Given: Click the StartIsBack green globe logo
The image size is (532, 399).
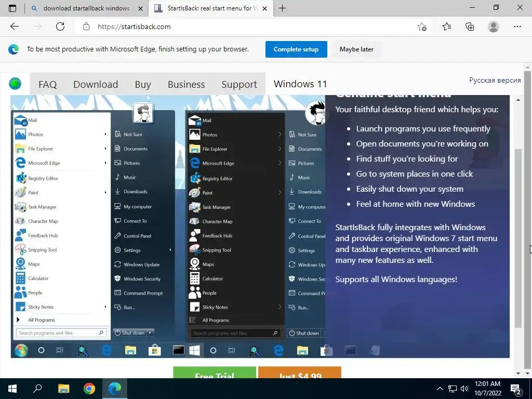Looking at the screenshot, I should click(15, 84).
